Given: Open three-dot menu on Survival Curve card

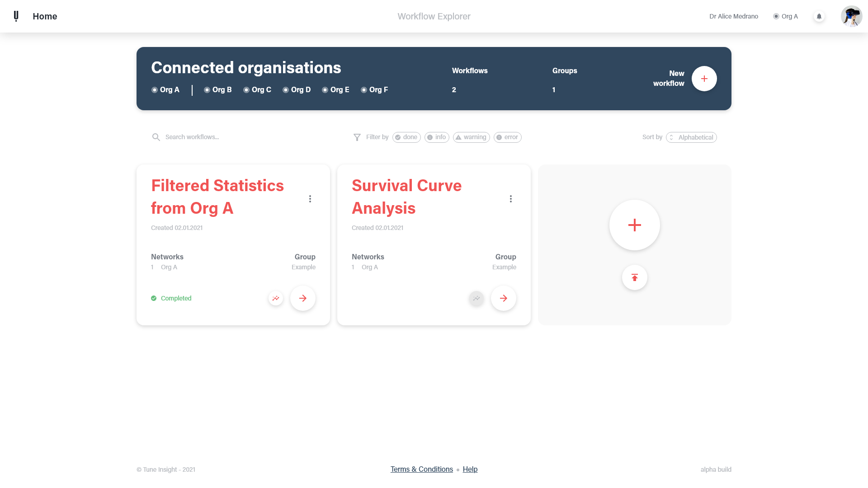Looking at the screenshot, I should coord(511,199).
